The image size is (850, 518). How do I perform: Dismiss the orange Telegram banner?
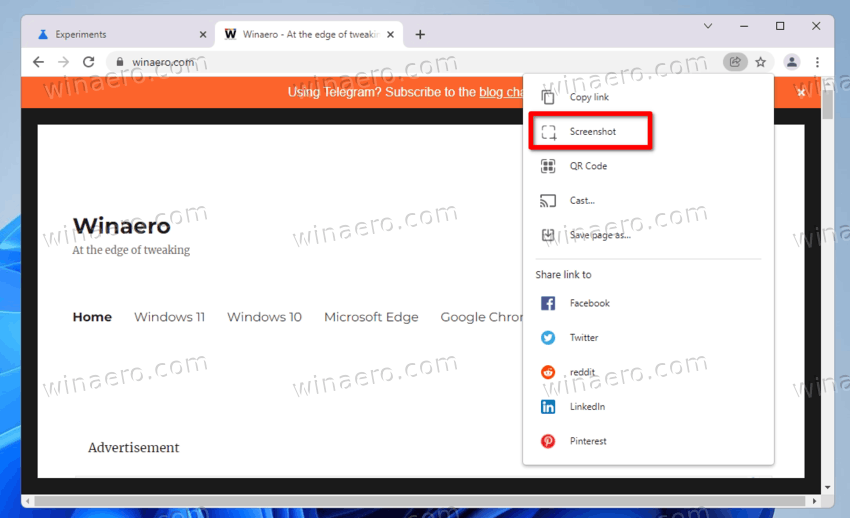801,92
